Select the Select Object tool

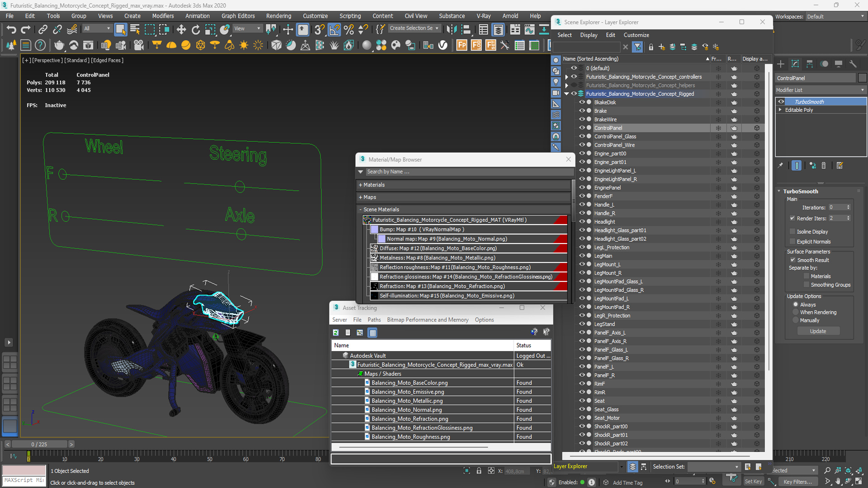(x=120, y=30)
